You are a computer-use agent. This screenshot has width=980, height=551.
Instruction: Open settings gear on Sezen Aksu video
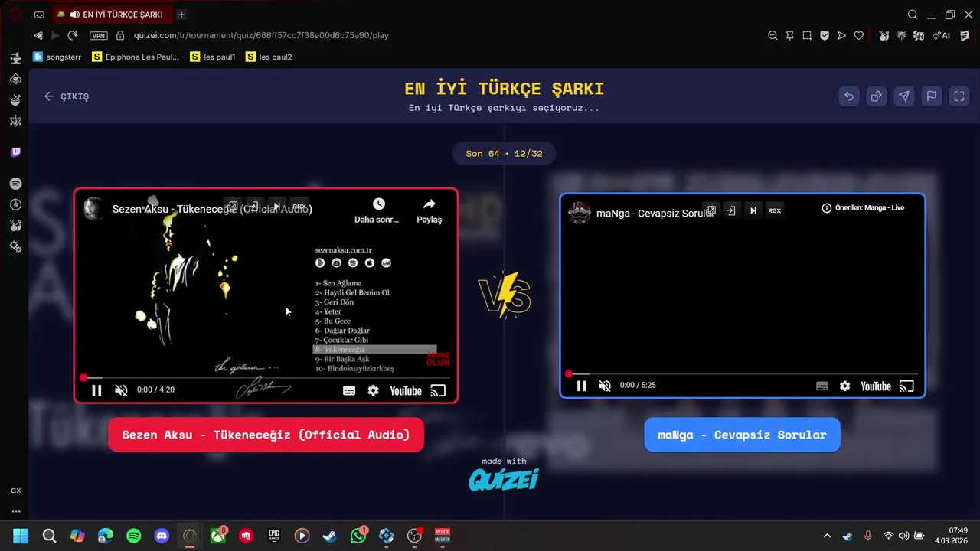click(373, 390)
